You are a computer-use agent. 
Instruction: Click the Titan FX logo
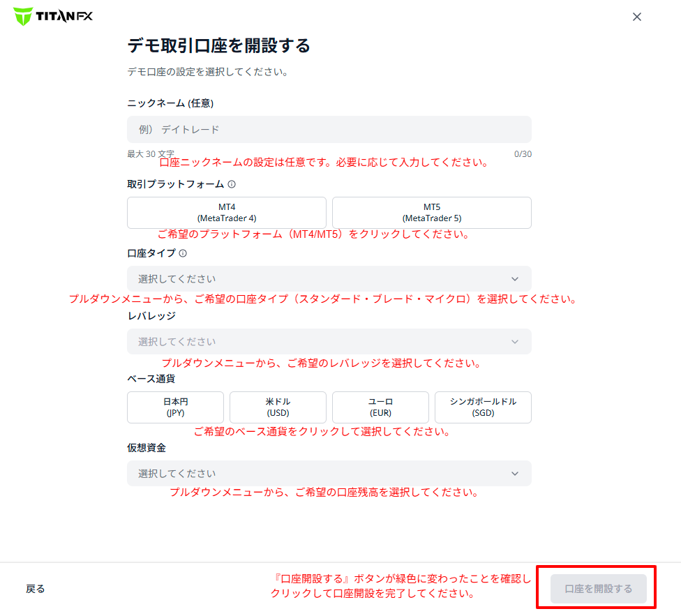(x=53, y=17)
